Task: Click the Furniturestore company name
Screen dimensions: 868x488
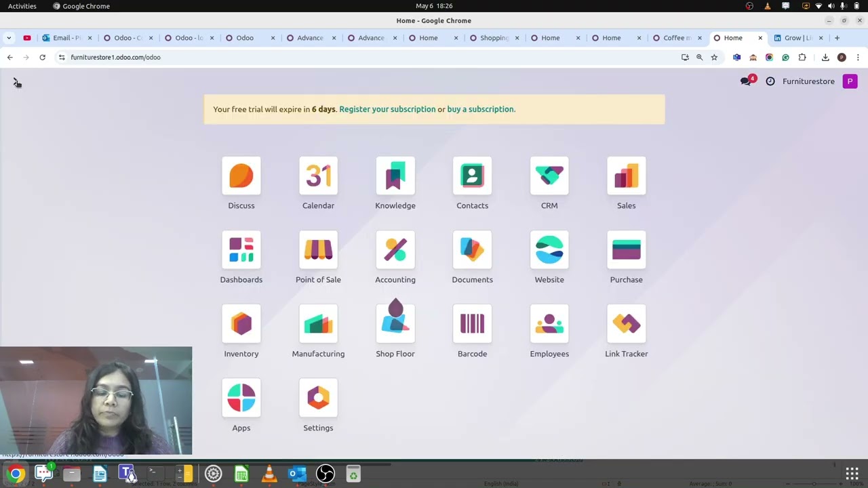Action: click(808, 81)
